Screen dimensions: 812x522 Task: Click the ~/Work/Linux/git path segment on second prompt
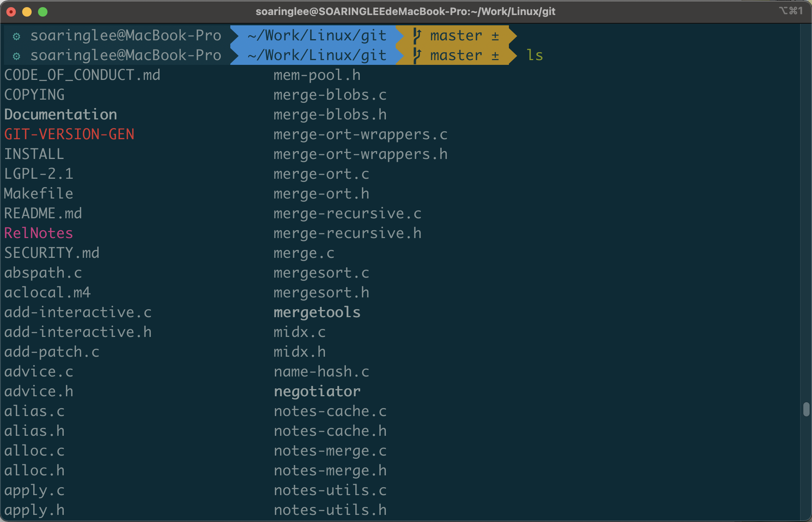(317, 55)
